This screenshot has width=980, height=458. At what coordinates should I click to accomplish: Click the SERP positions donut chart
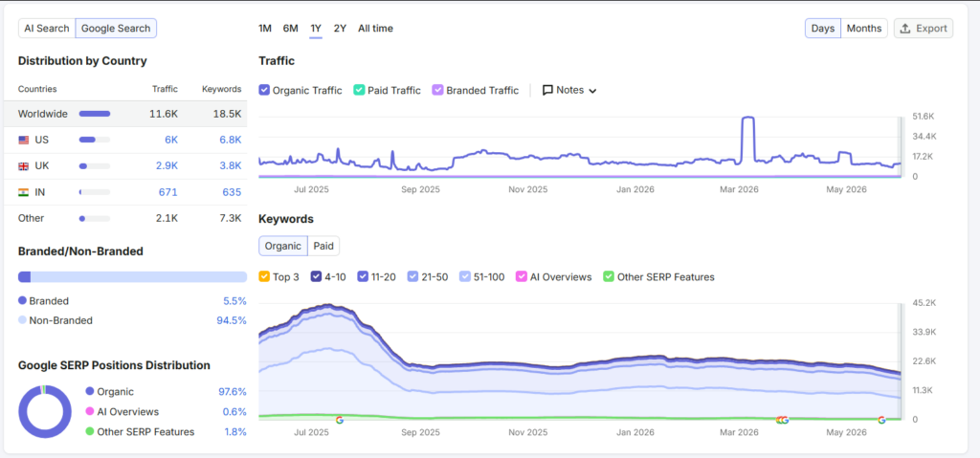(45, 412)
